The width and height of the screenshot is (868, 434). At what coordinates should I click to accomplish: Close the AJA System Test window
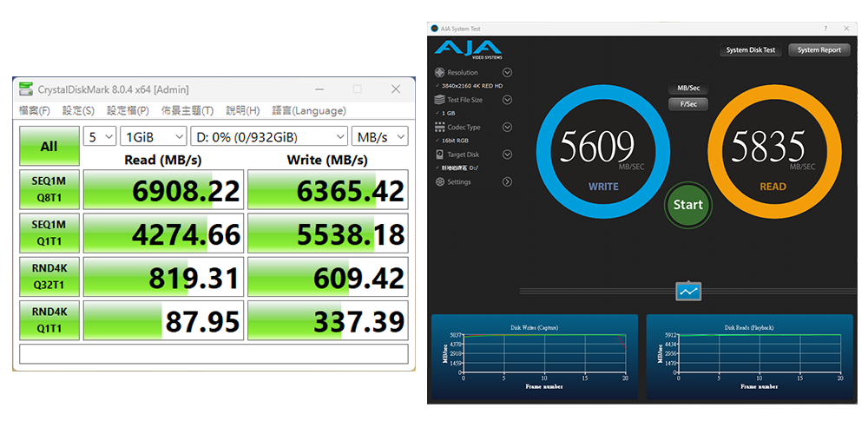click(846, 29)
